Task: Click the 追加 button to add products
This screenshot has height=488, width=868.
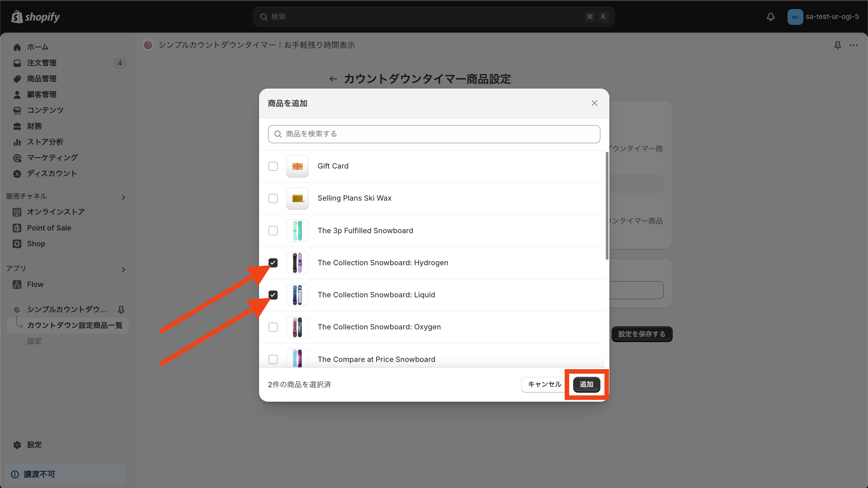Action: coord(586,385)
